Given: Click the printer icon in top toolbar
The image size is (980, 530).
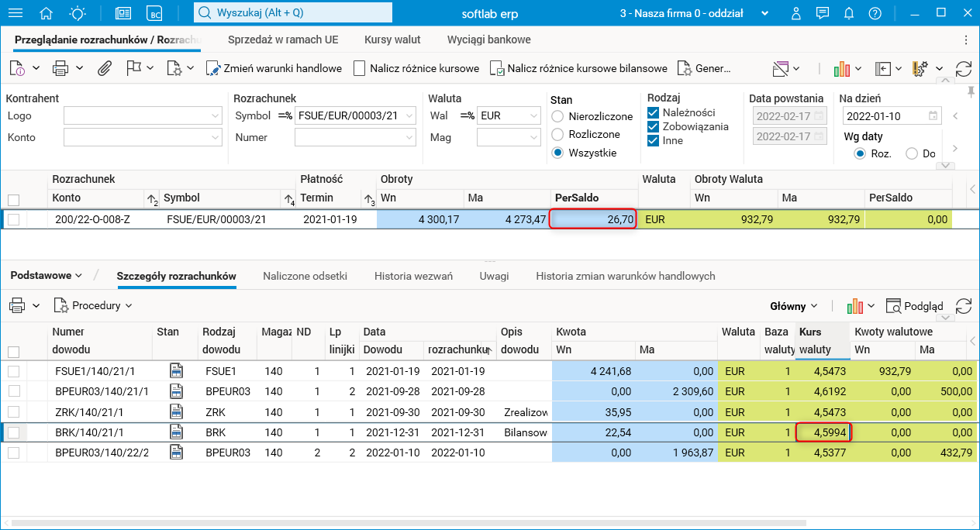Looking at the screenshot, I should (60, 68).
